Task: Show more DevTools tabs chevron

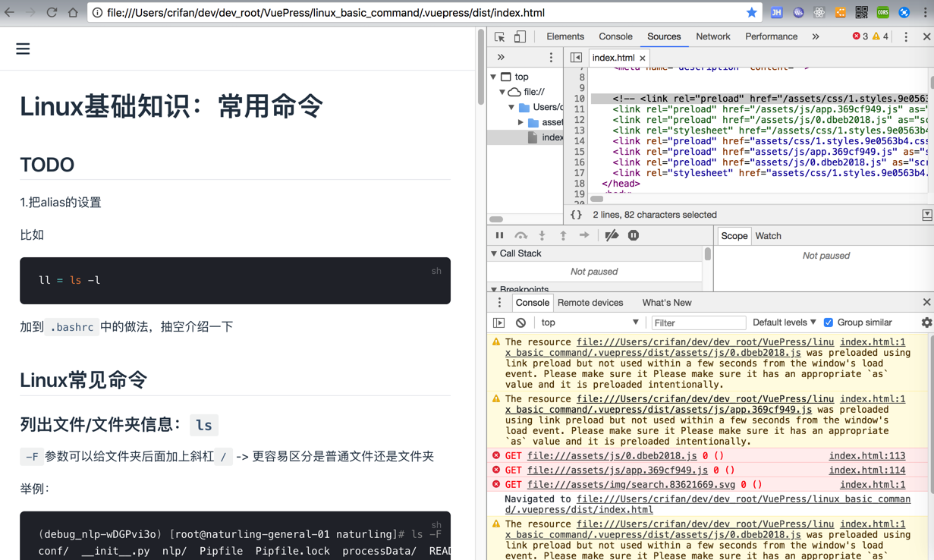Action: [816, 36]
